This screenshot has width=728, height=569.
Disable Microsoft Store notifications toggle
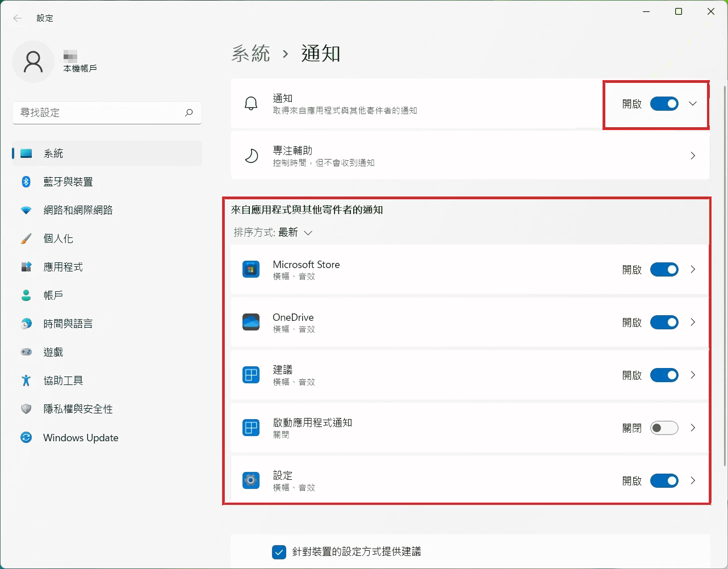(664, 269)
